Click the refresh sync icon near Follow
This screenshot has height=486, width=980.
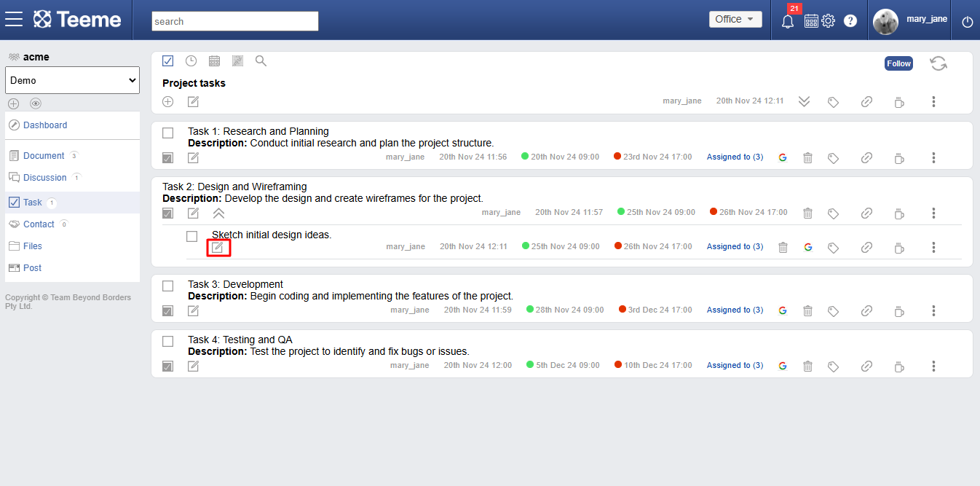pos(938,63)
